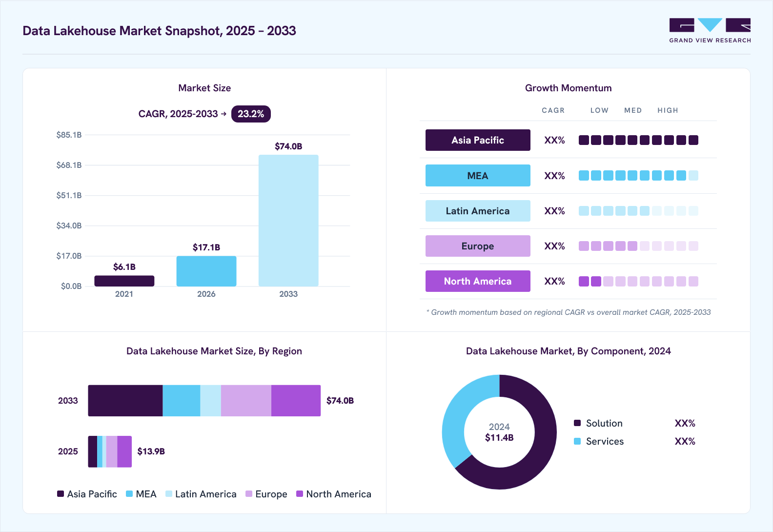Click the North America segment of 2033 bar

click(x=296, y=401)
